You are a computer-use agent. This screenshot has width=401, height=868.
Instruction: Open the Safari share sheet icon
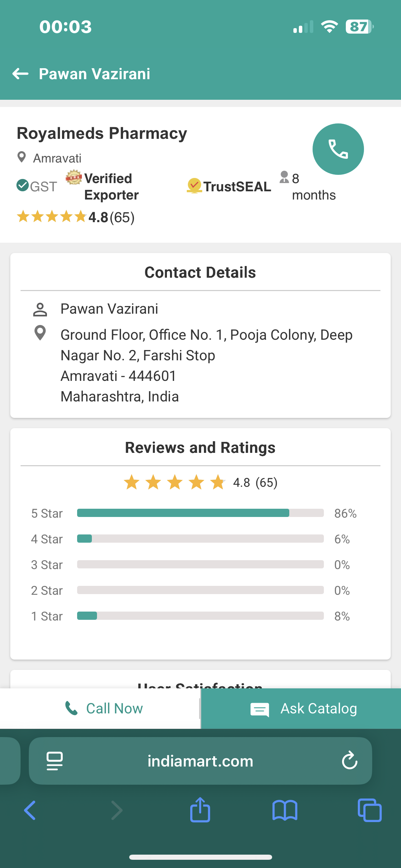pyautogui.click(x=200, y=810)
